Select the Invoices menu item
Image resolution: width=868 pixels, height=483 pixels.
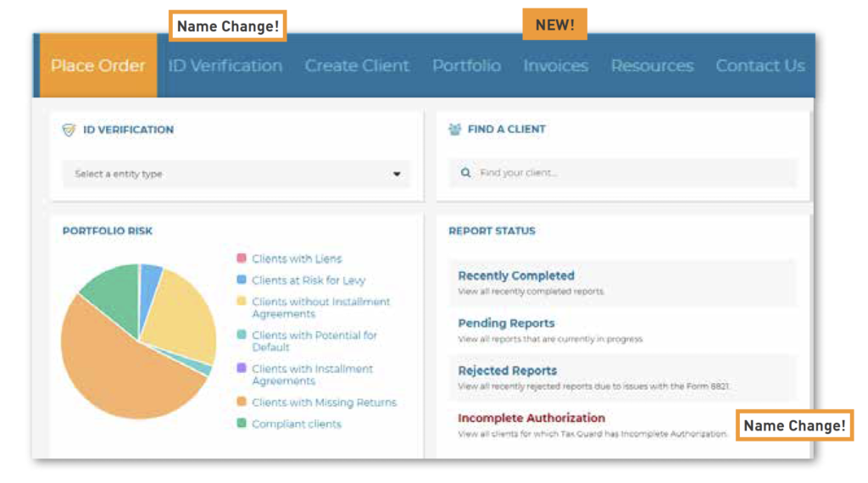pyautogui.click(x=555, y=66)
